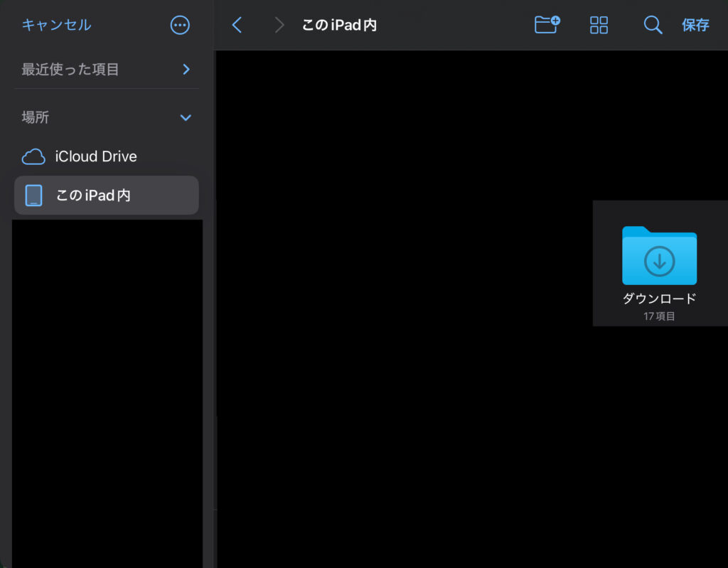Click the iPad device icon in the sidebar

pyautogui.click(x=33, y=195)
